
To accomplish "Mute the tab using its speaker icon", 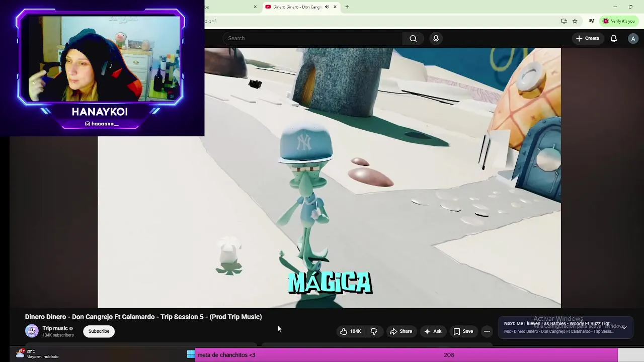I will pyautogui.click(x=327, y=7).
